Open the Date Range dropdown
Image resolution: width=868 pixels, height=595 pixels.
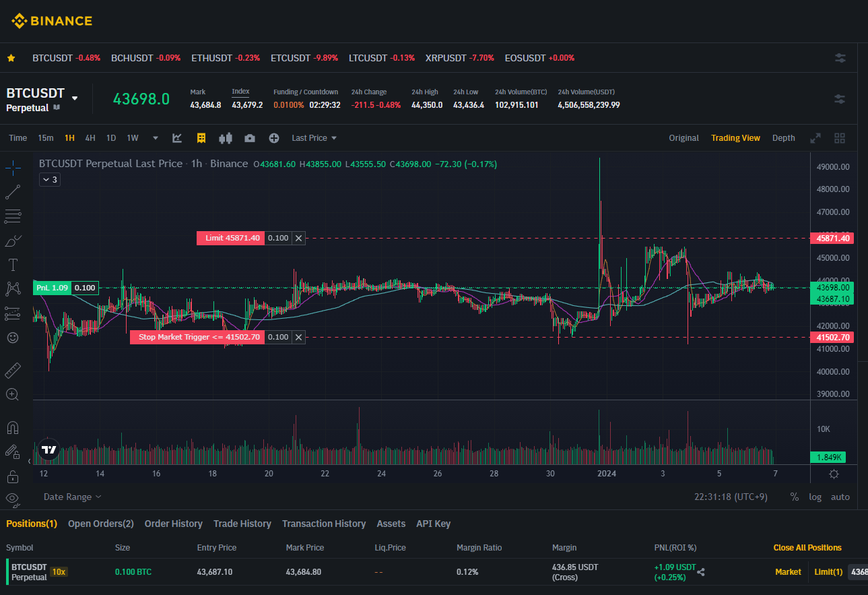73,497
